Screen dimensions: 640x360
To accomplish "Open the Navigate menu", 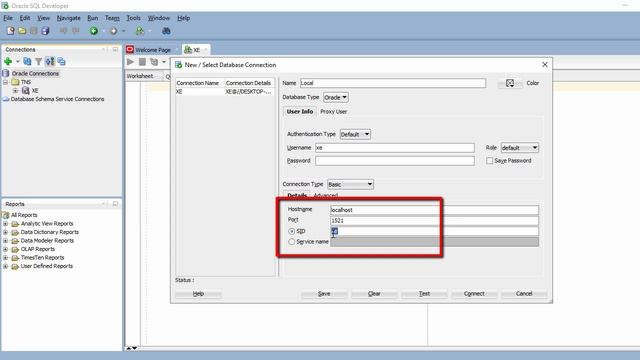I will coord(69,18).
